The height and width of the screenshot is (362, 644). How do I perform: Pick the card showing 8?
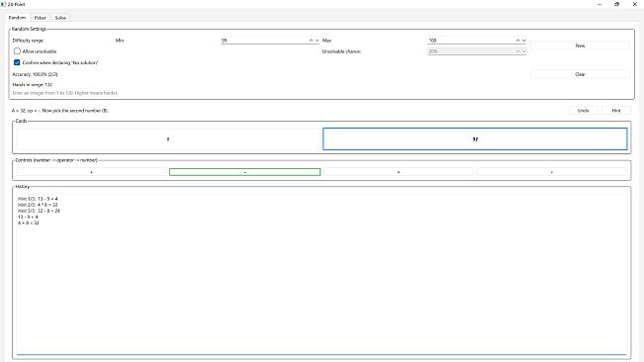click(168, 139)
